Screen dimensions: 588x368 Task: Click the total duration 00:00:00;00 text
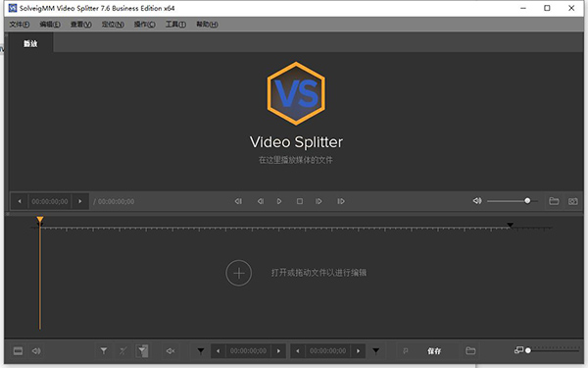point(117,201)
